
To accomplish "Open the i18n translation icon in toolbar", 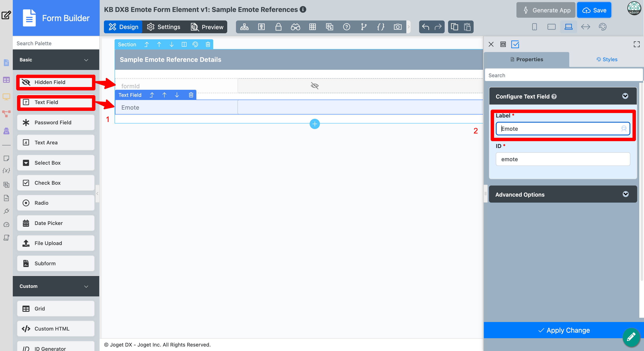I will (x=329, y=27).
